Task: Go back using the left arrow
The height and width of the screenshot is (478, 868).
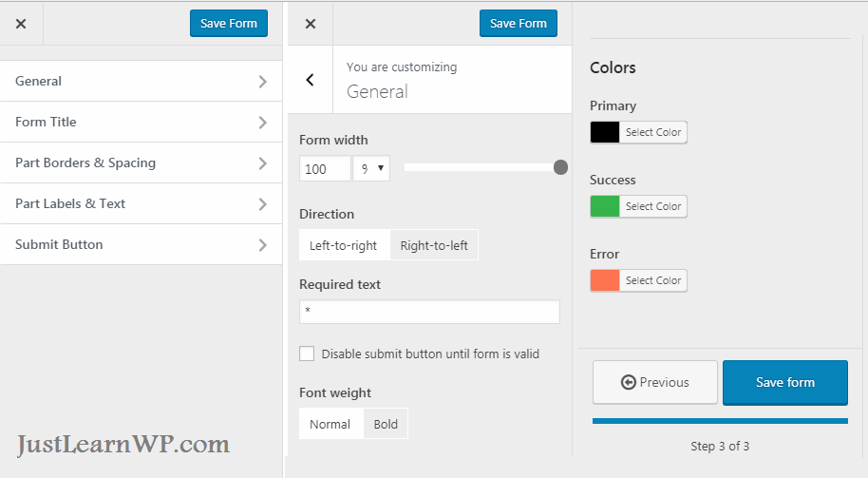Action: tap(310, 80)
